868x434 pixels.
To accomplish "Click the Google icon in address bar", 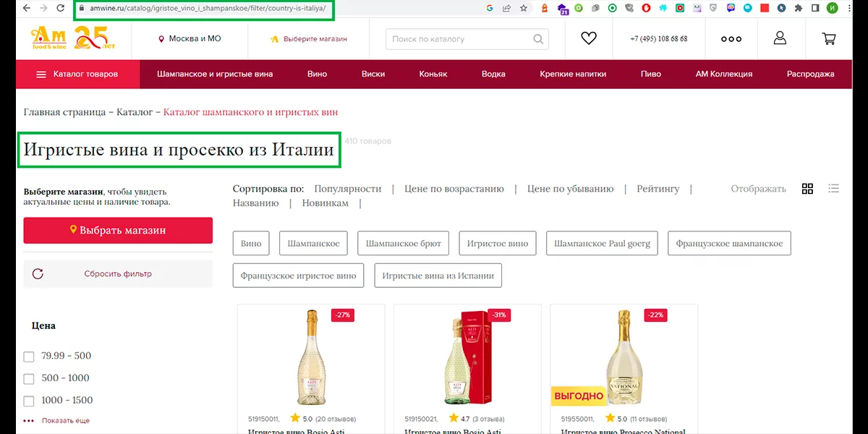I will click(490, 8).
